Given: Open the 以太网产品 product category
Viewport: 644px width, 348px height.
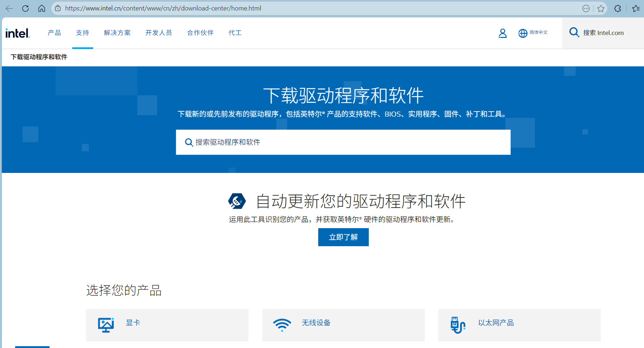Looking at the screenshot, I should coord(519,325).
